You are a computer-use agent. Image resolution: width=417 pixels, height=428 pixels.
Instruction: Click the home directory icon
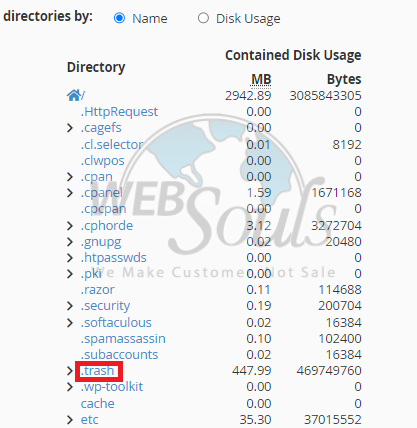pyautogui.click(x=74, y=95)
